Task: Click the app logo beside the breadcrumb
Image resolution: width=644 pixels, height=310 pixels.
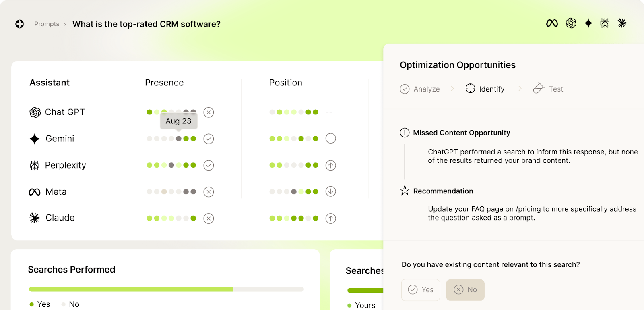Action: coord(19,24)
